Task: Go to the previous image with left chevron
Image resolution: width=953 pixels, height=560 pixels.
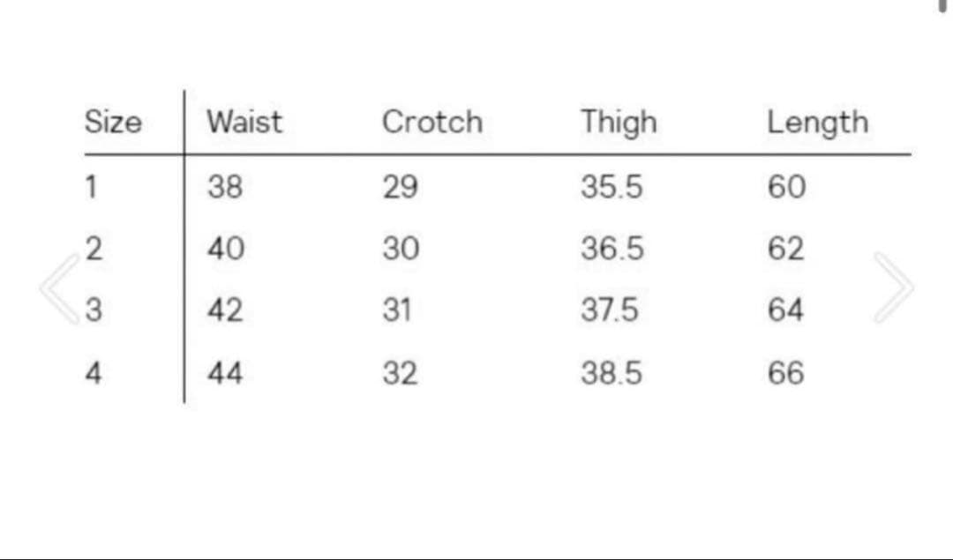Action: click(x=60, y=288)
